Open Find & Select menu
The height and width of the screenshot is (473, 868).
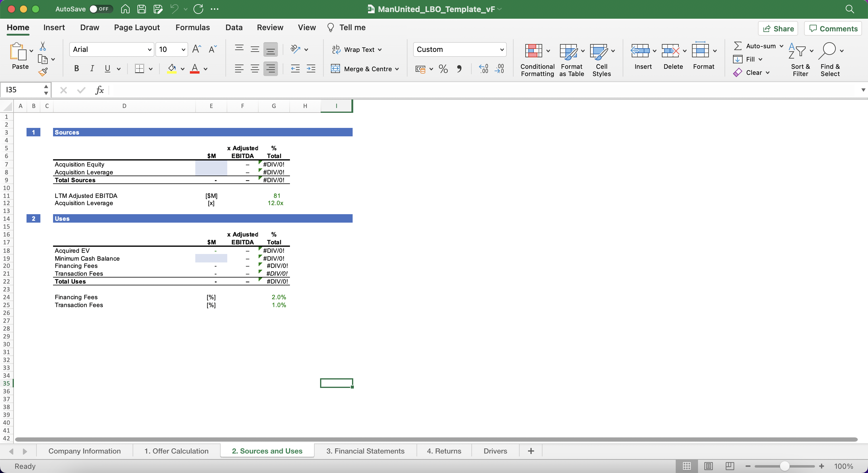tap(830, 60)
